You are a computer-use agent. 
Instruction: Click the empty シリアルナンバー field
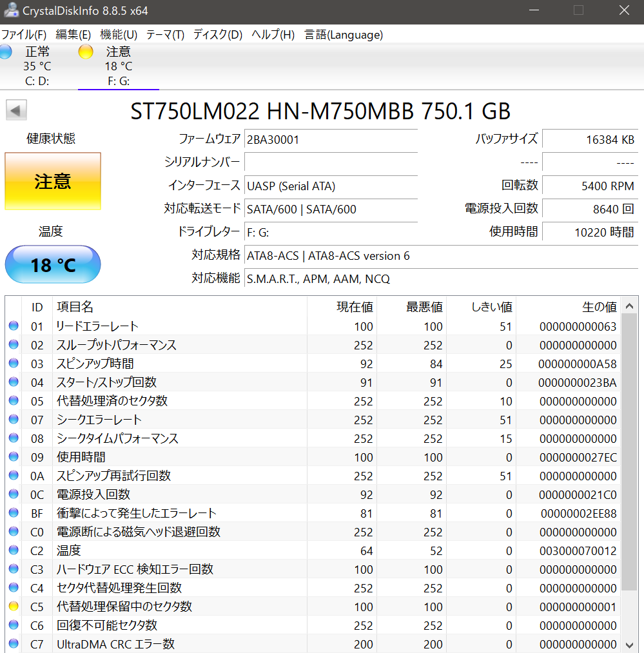[x=331, y=162]
